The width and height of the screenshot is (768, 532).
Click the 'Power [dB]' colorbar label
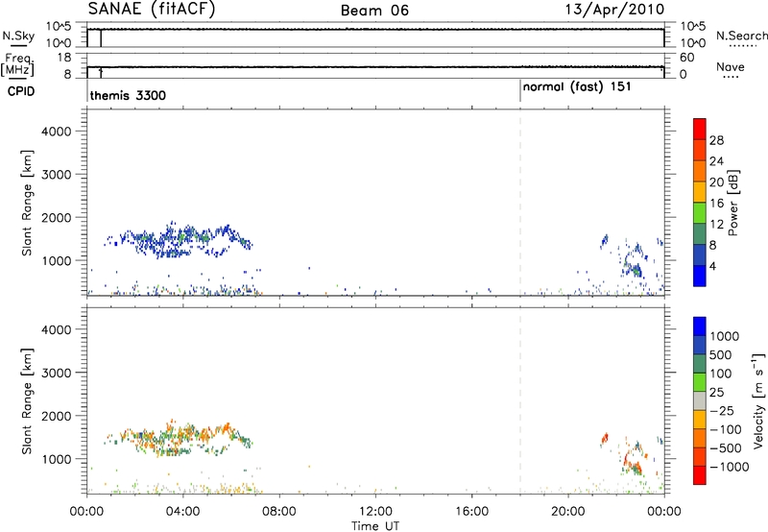point(733,203)
